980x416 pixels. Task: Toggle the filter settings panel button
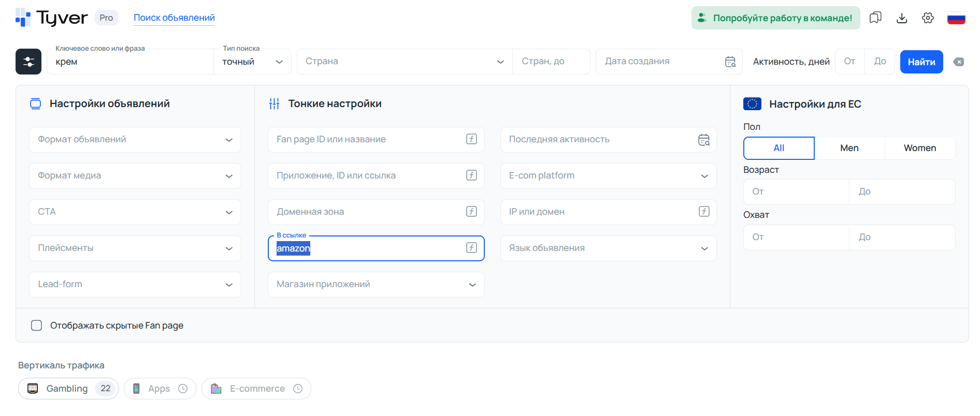point(28,62)
